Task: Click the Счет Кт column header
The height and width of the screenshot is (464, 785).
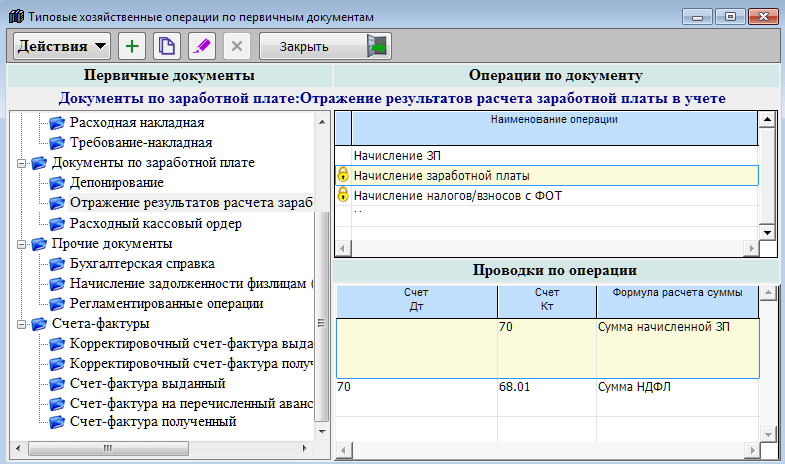Action: click(547, 301)
